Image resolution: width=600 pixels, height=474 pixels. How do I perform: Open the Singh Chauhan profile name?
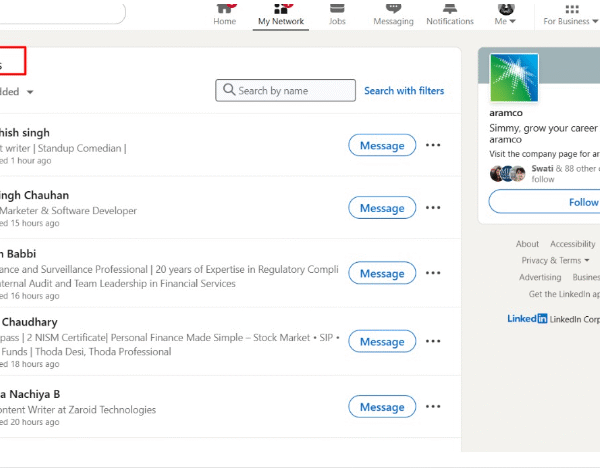[x=34, y=195]
